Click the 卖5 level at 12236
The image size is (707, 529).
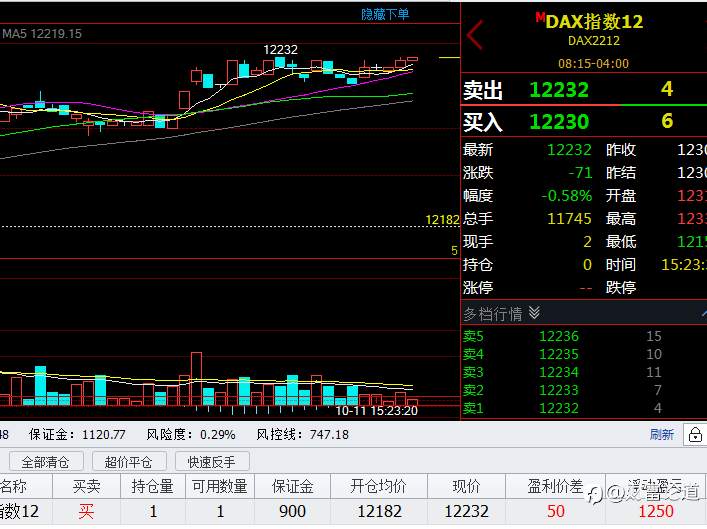[584, 336]
